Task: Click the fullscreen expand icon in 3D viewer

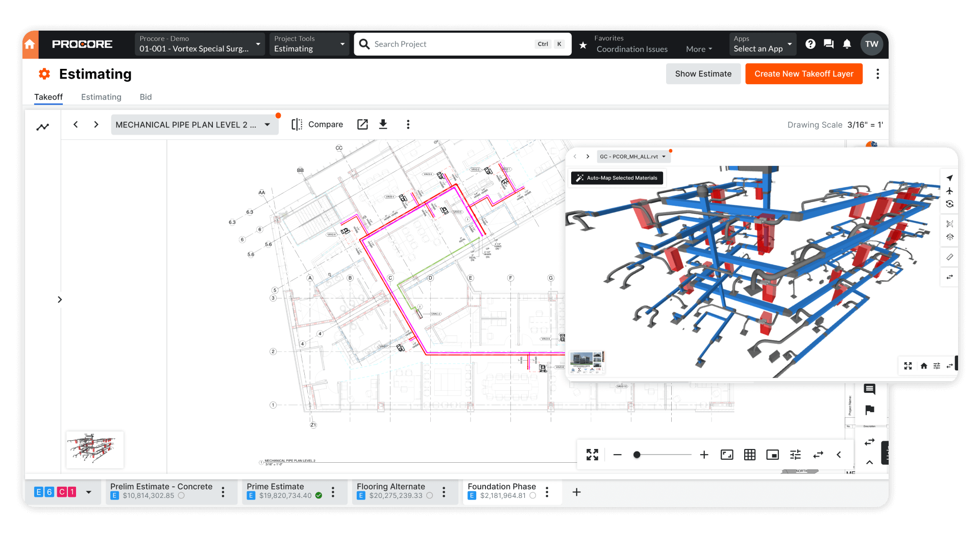Action: pos(908,365)
